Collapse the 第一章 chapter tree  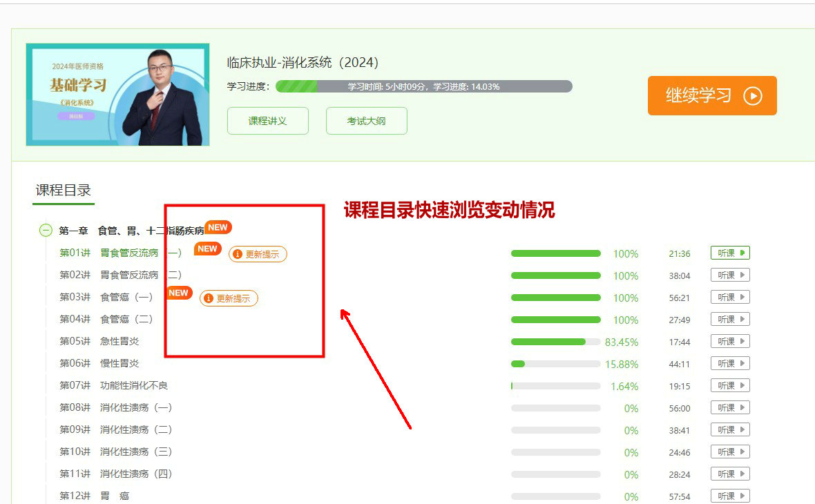46,231
